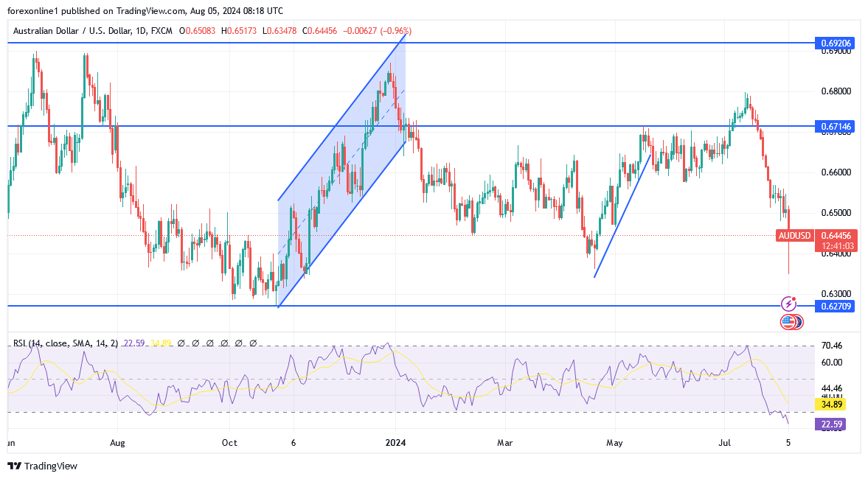Click the yellow 34.89 RSI axis tag

point(831,405)
